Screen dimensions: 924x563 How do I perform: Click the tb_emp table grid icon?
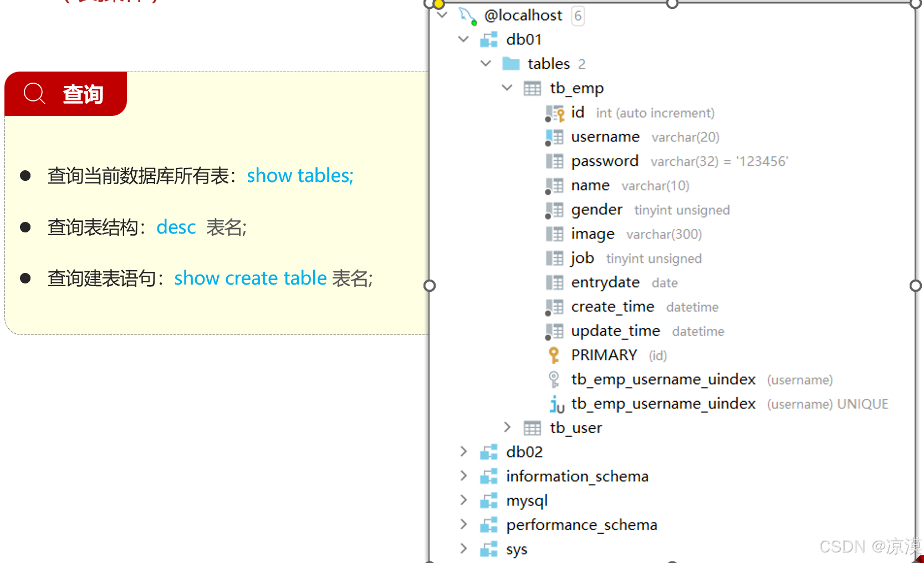(532, 88)
